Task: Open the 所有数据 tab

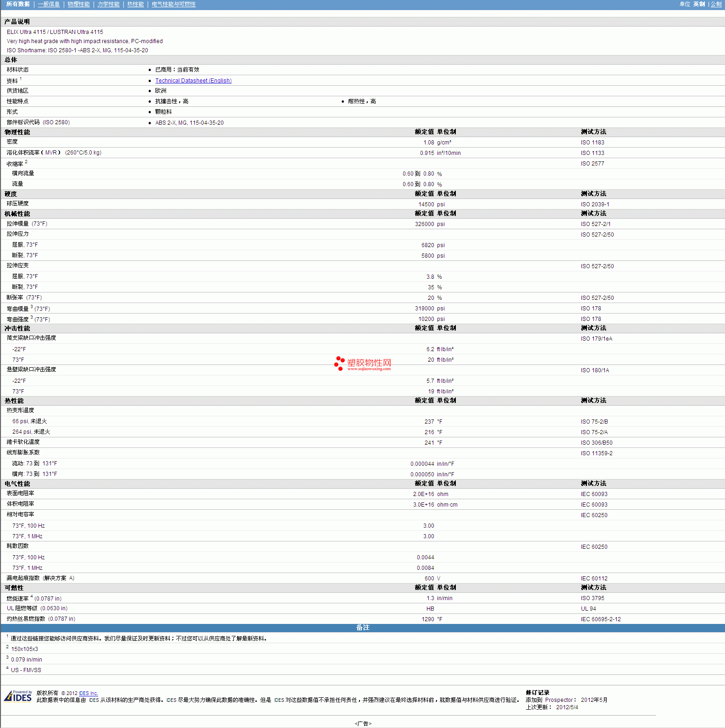Action: pos(18,4)
